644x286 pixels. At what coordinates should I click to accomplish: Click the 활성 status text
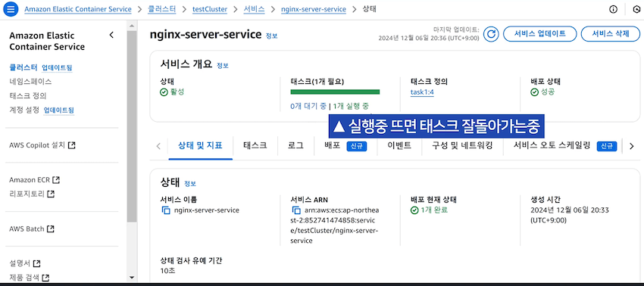click(x=177, y=92)
